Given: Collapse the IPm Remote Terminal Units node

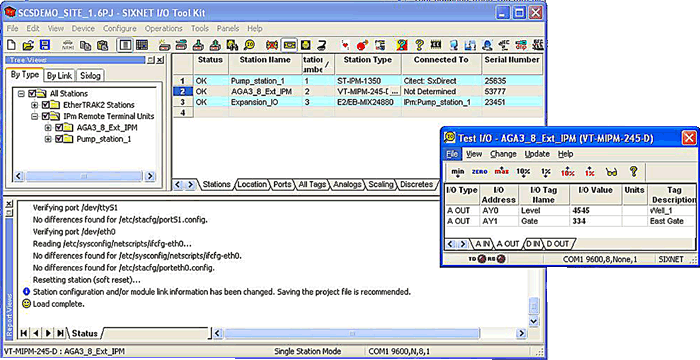Looking at the screenshot, I should tap(34, 116).
